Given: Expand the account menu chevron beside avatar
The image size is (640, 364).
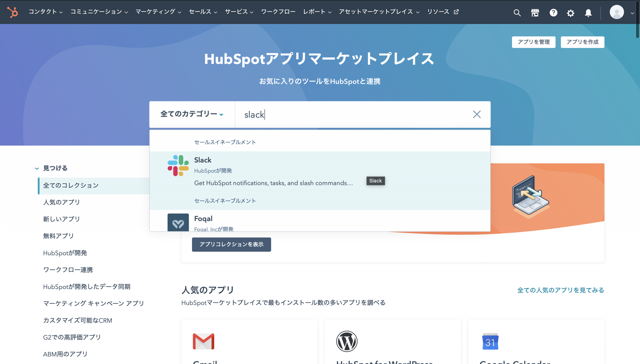Looking at the screenshot, I should [632, 13].
